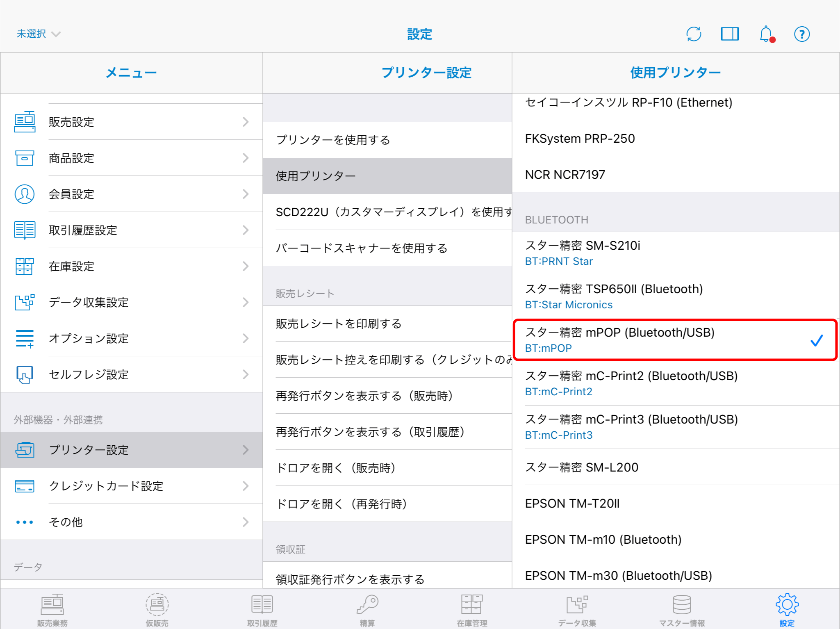Select SCD222U customer display setting row
840x629 pixels.
387,212
